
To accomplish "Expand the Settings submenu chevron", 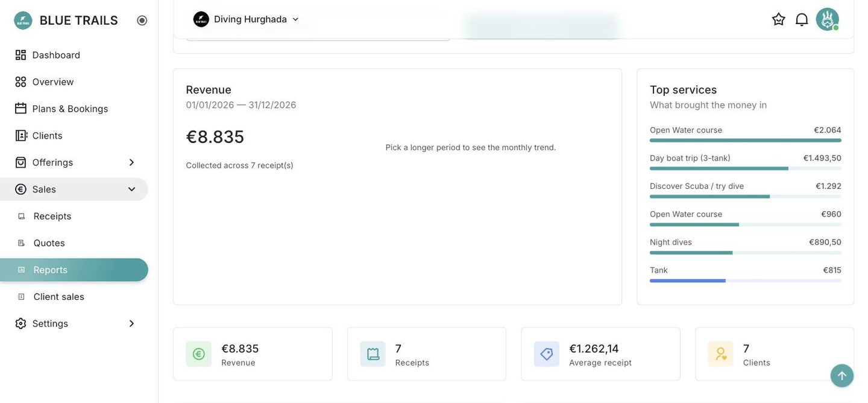I will [x=131, y=323].
